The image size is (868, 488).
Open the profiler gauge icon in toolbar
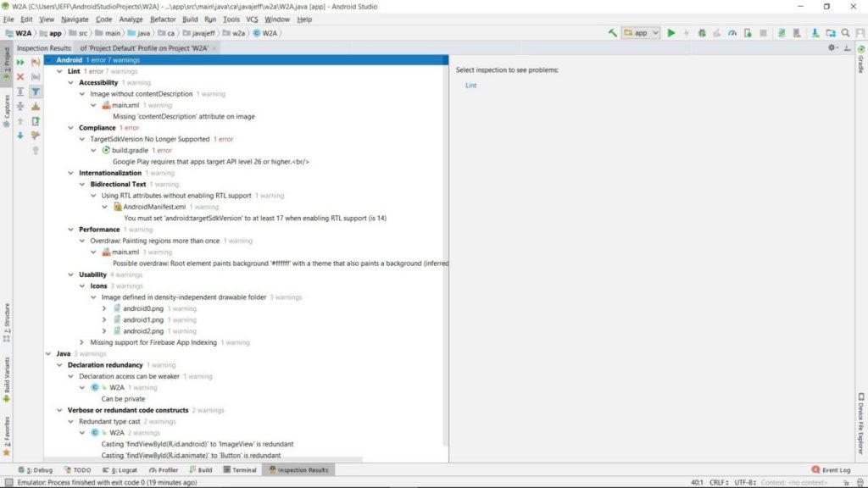pyautogui.click(x=732, y=33)
